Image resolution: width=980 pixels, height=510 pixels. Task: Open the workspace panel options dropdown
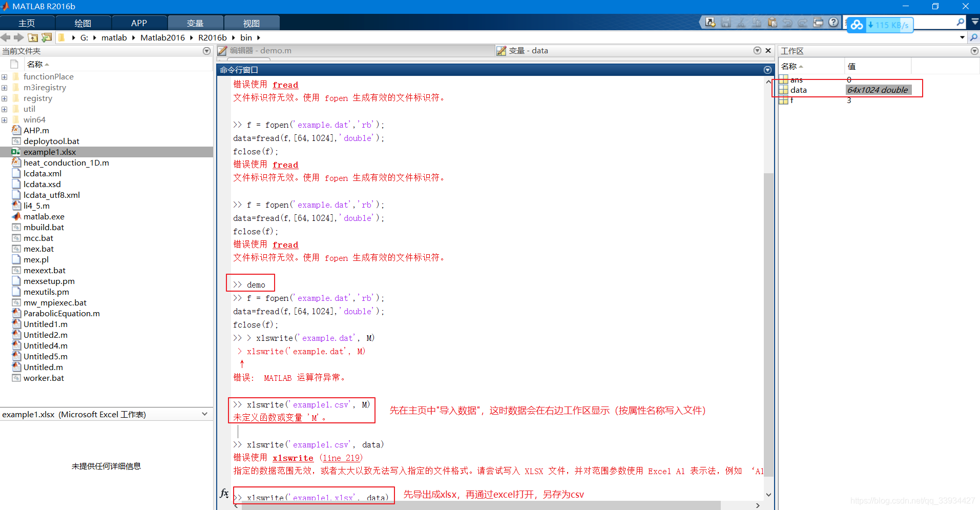click(x=974, y=51)
